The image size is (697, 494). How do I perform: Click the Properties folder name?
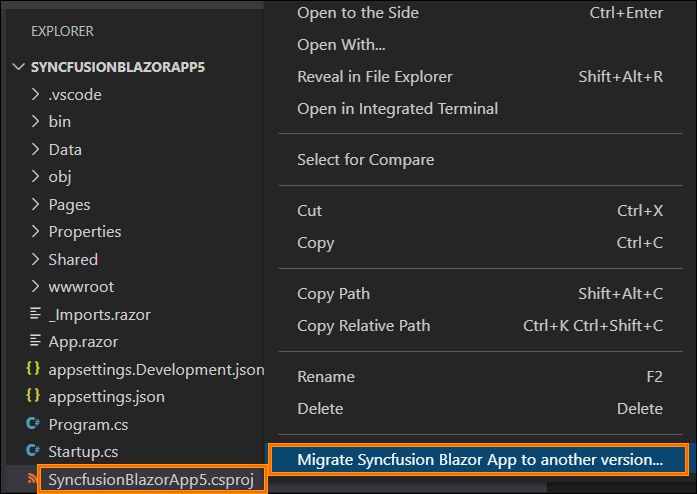pyautogui.click(x=85, y=232)
